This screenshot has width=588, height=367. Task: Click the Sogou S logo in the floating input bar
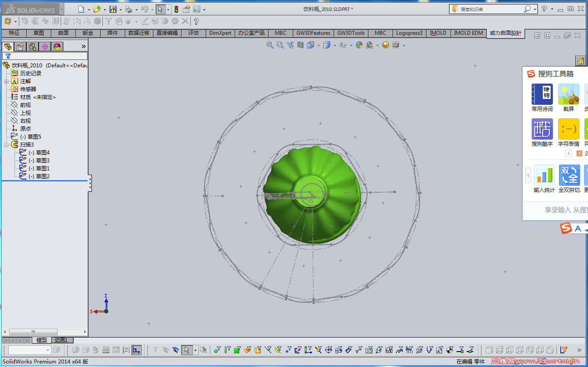(566, 228)
